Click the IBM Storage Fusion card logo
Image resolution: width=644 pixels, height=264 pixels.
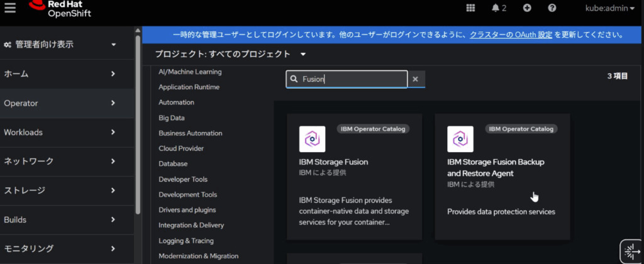point(312,139)
